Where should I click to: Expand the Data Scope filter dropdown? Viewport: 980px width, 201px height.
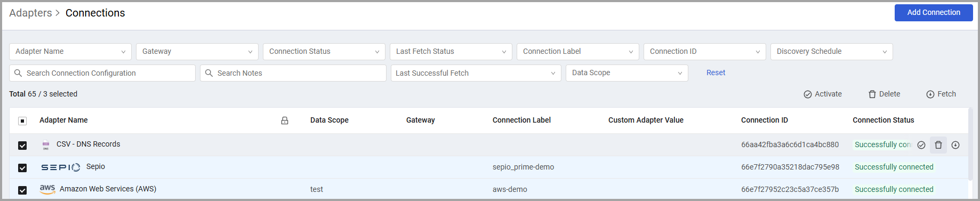627,73
